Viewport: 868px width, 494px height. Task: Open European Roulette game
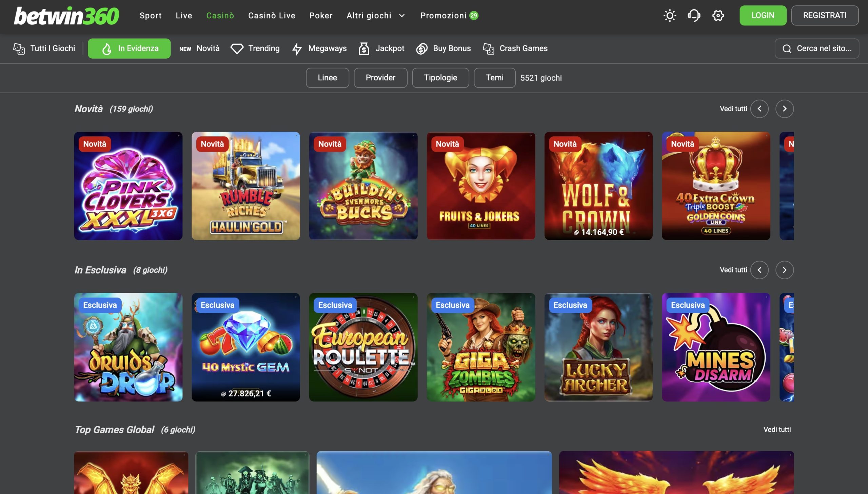point(363,347)
